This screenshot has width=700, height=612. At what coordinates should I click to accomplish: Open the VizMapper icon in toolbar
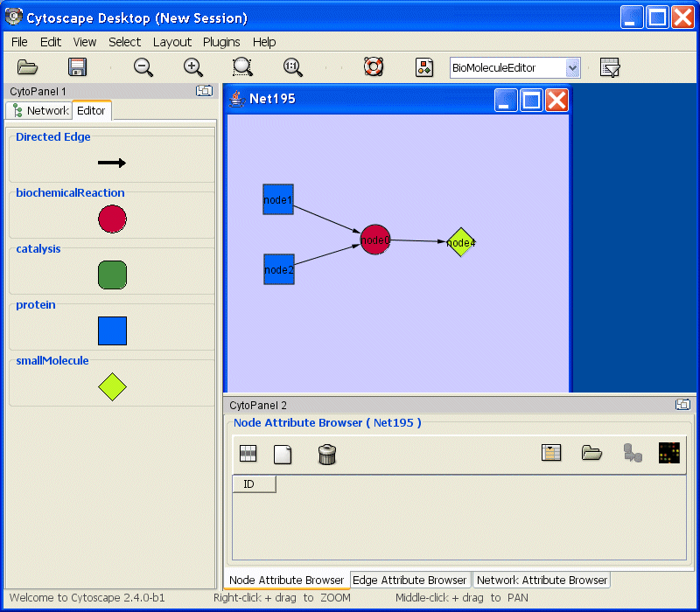click(424, 67)
